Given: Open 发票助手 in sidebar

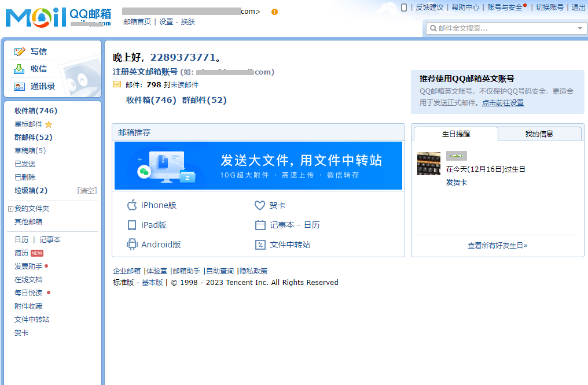Looking at the screenshot, I should (28, 266).
